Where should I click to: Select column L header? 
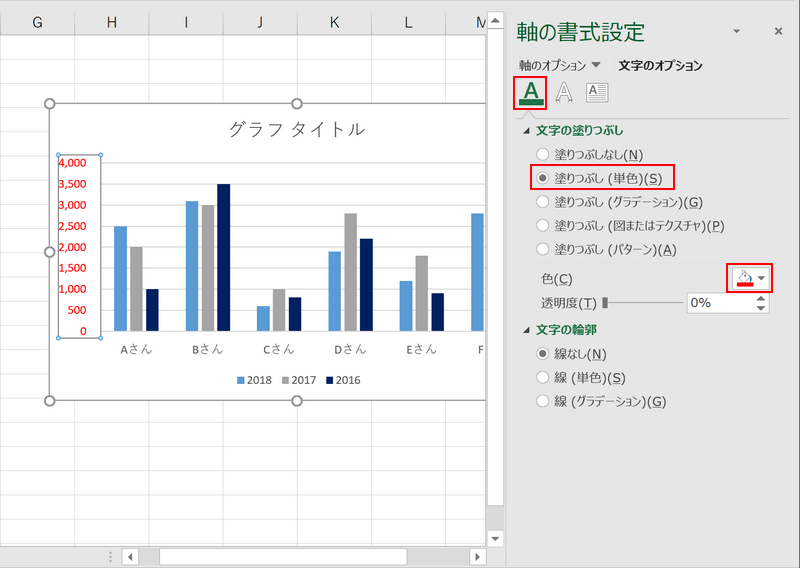point(408,22)
